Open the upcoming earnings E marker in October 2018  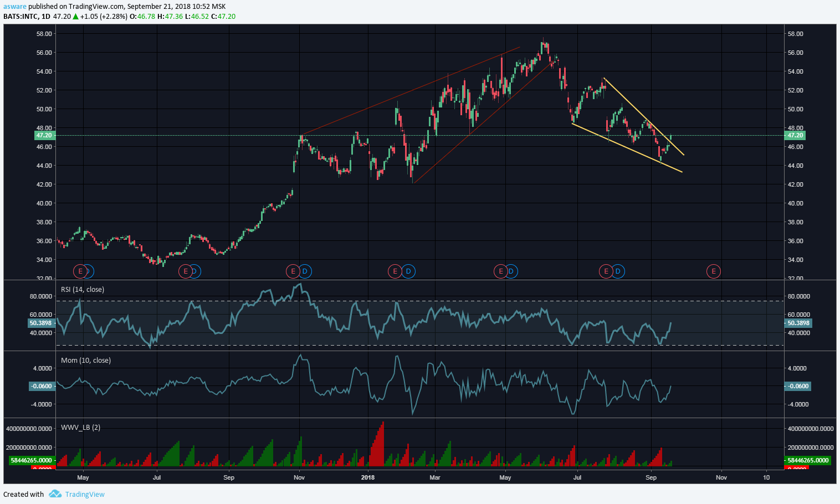click(713, 271)
